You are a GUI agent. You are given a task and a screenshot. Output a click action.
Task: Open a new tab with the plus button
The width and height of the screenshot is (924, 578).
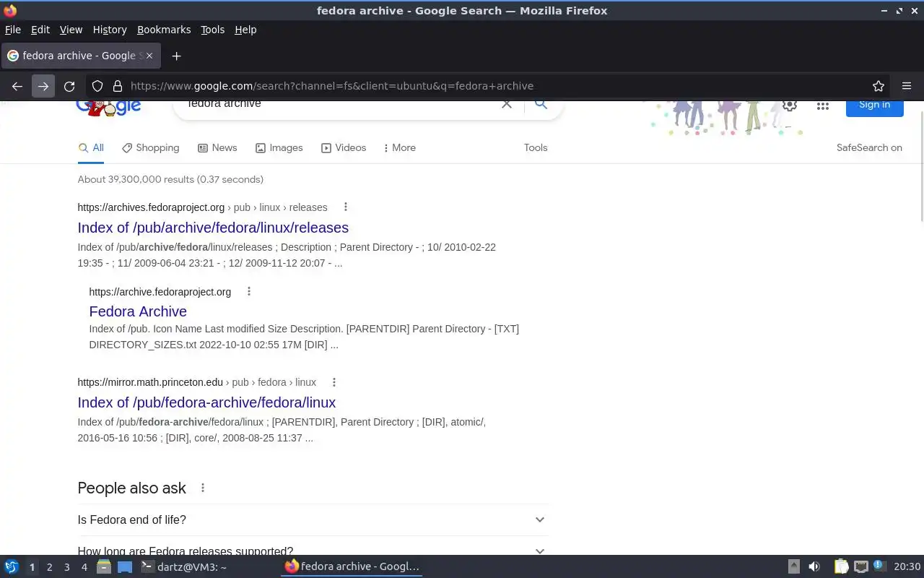click(176, 56)
